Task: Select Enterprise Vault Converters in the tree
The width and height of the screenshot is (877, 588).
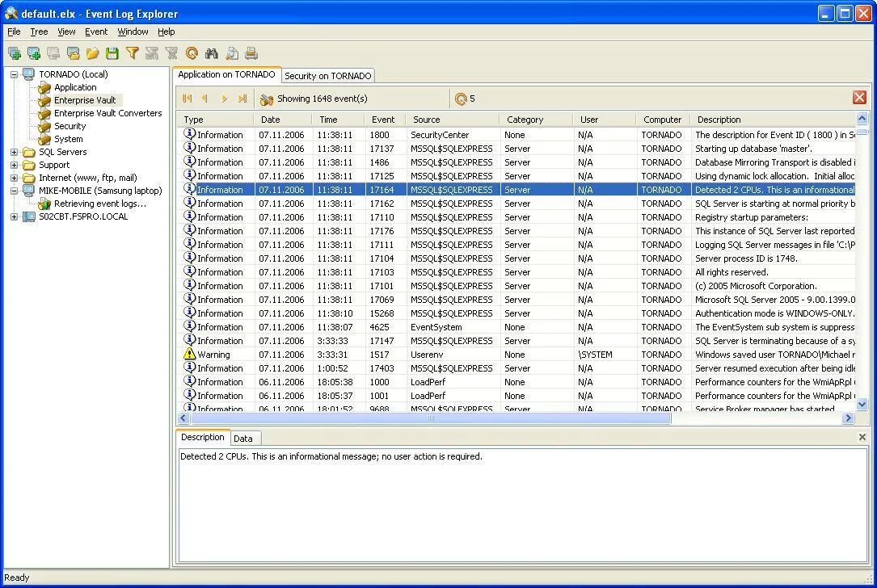Action: pyautogui.click(x=108, y=113)
